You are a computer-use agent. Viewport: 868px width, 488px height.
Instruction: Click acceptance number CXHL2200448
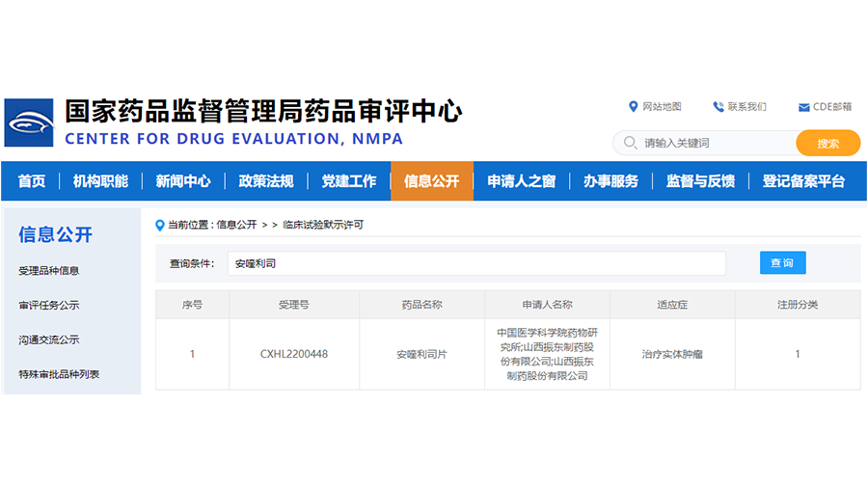pyautogui.click(x=294, y=354)
